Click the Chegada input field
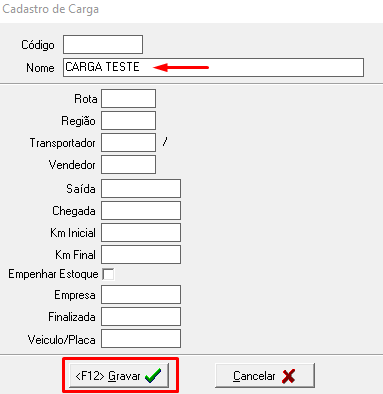The height and width of the screenshot is (394, 383). [x=141, y=210]
